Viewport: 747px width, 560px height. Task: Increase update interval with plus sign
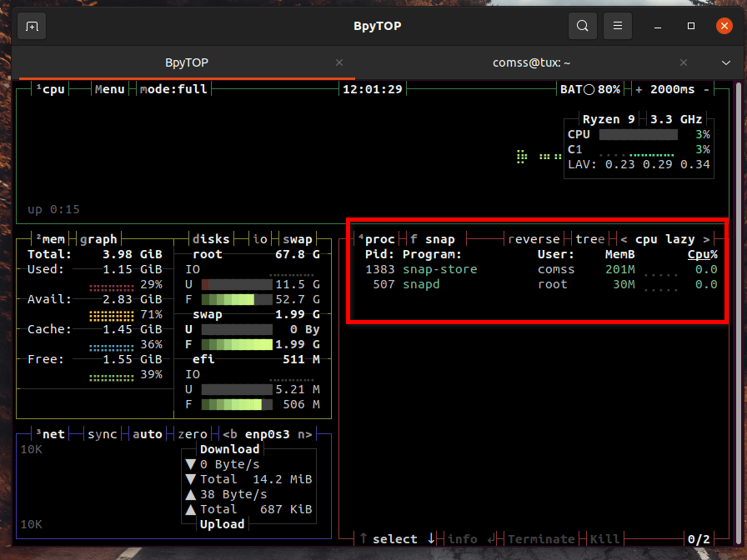639,89
